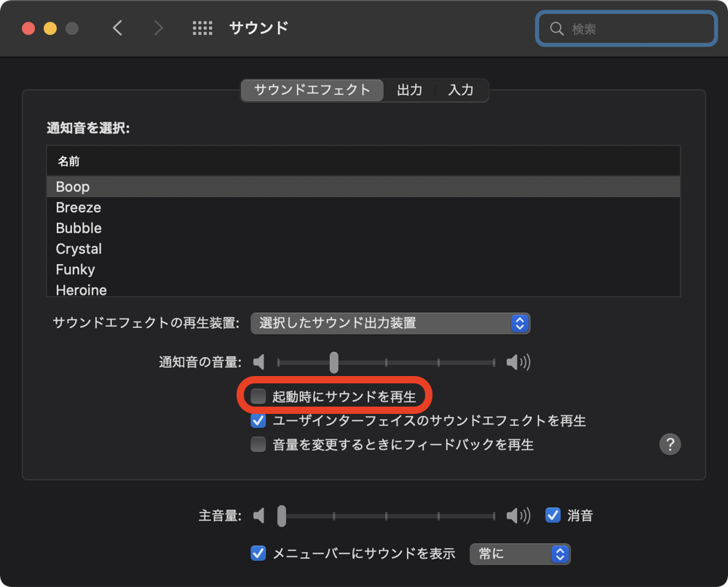Select Breeze alert sound

click(x=363, y=207)
